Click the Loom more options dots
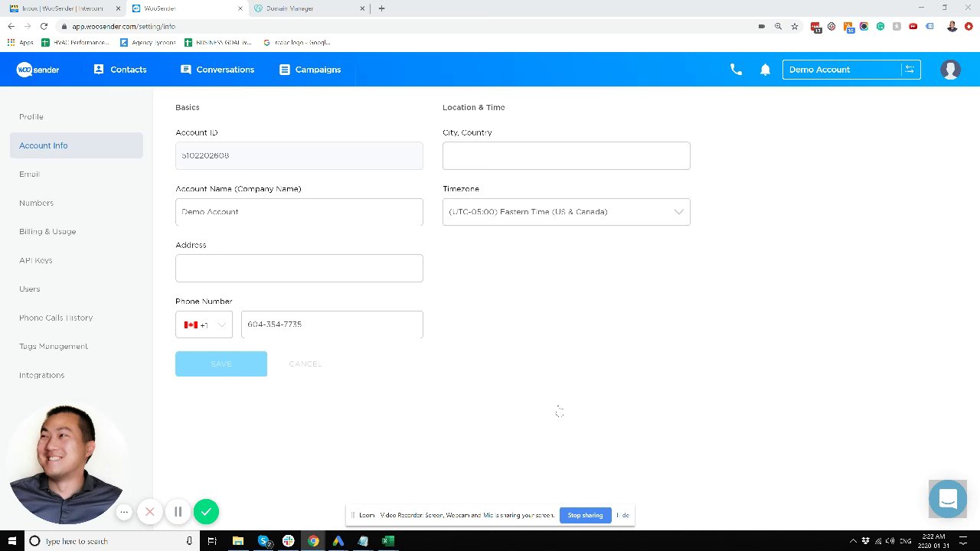This screenshot has width=980, height=551. tap(124, 512)
